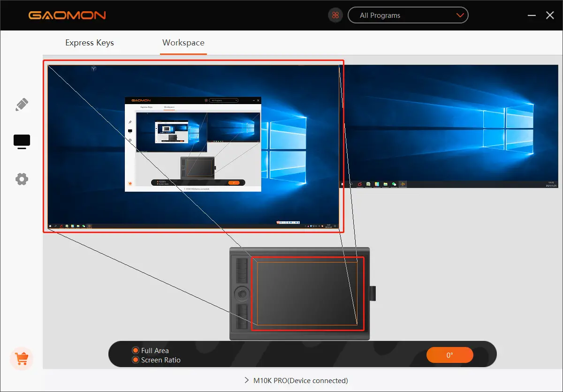Click the GAOMON logo
Viewport: 563px width, 392px height.
[x=67, y=15]
